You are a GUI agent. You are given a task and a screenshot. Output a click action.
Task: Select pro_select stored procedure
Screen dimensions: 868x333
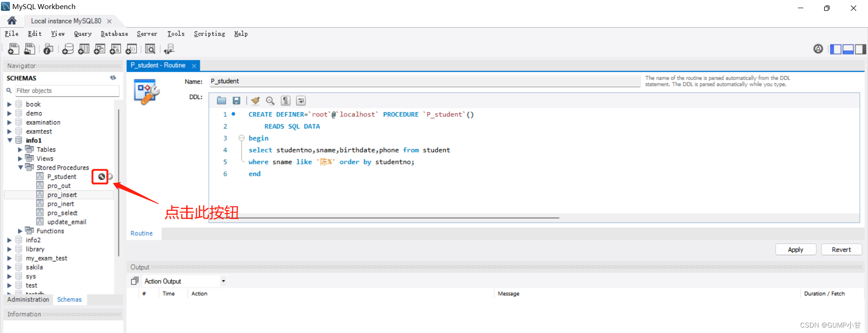click(62, 213)
